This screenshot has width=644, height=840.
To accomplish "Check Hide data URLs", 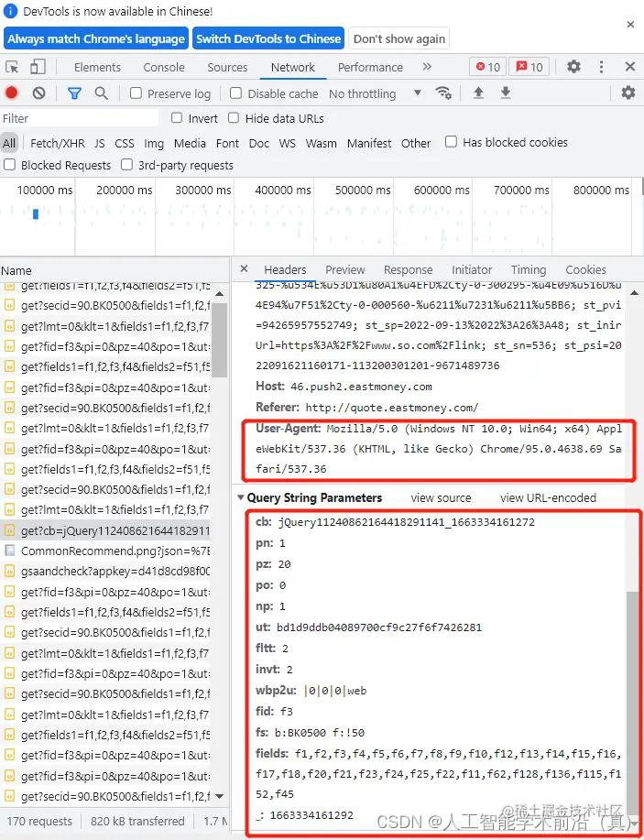I will (234, 118).
